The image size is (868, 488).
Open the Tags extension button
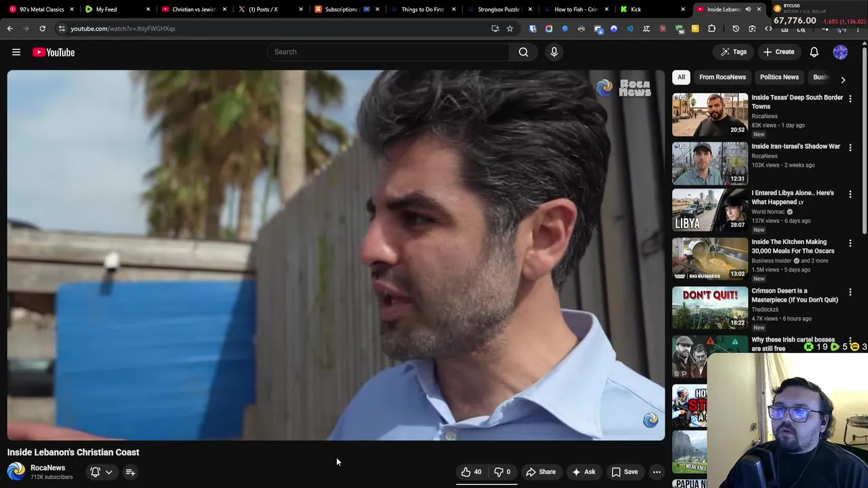(x=733, y=52)
